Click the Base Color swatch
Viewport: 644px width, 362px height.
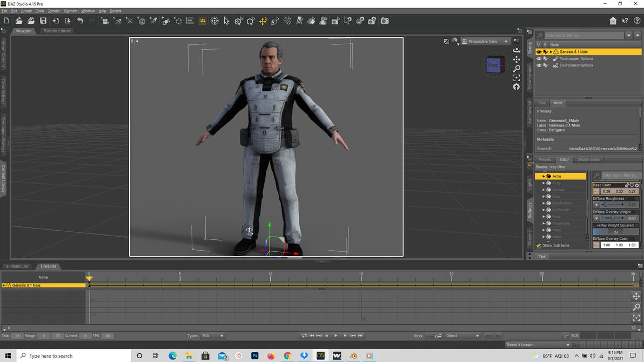tap(596, 191)
